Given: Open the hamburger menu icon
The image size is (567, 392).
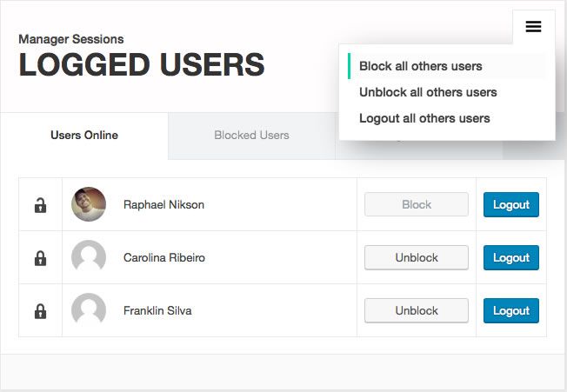Looking at the screenshot, I should pos(533,27).
